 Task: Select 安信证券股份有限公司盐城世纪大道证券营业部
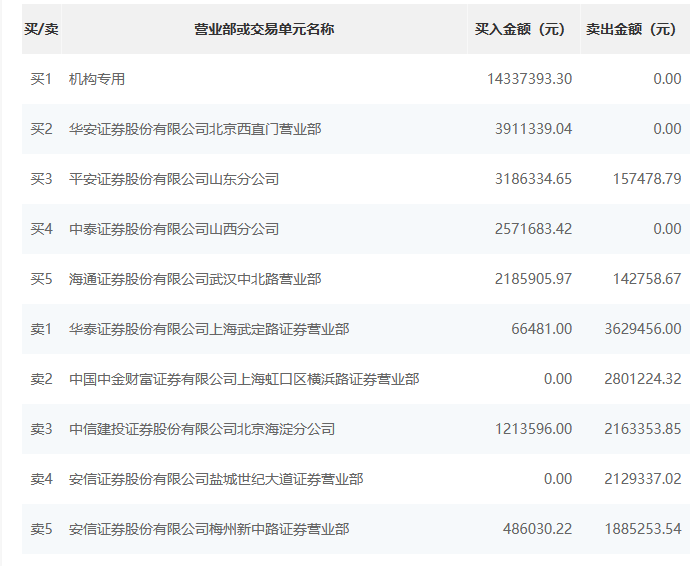tap(216, 479)
